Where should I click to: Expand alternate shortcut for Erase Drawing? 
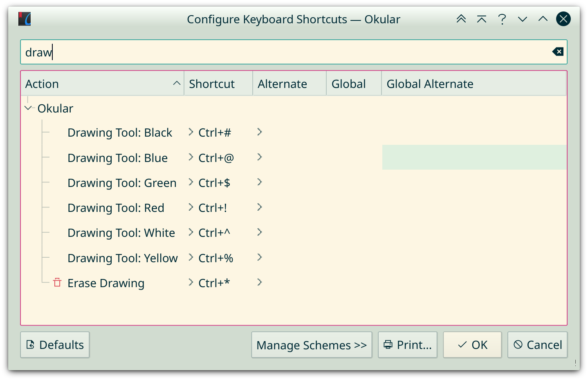pyautogui.click(x=259, y=282)
